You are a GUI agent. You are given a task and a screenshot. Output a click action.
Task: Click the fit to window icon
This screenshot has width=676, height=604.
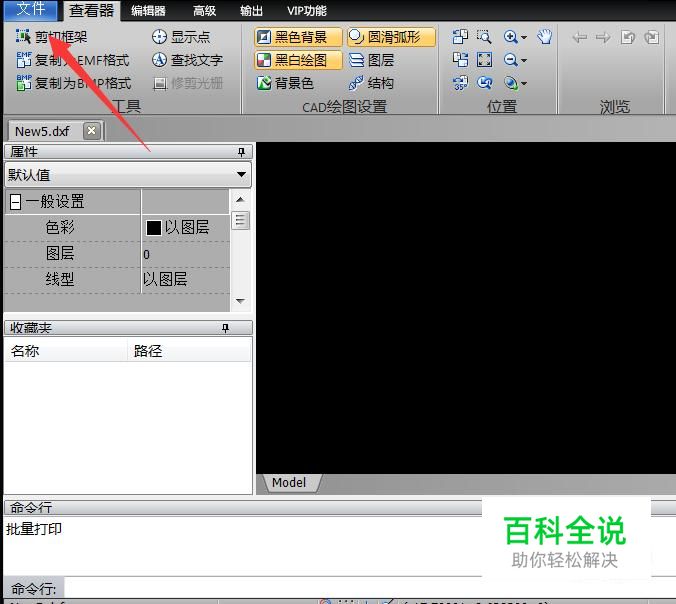[484, 59]
